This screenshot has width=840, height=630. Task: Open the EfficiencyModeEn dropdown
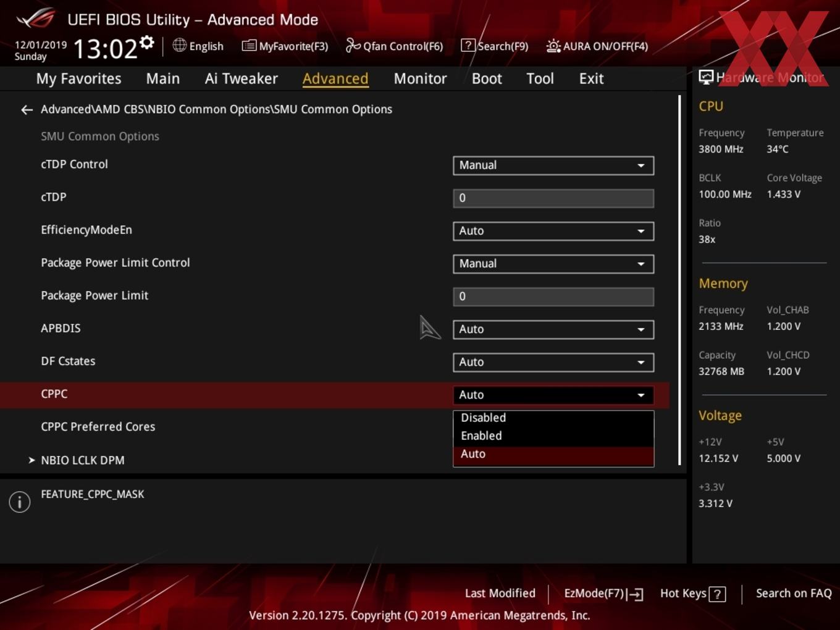click(553, 231)
